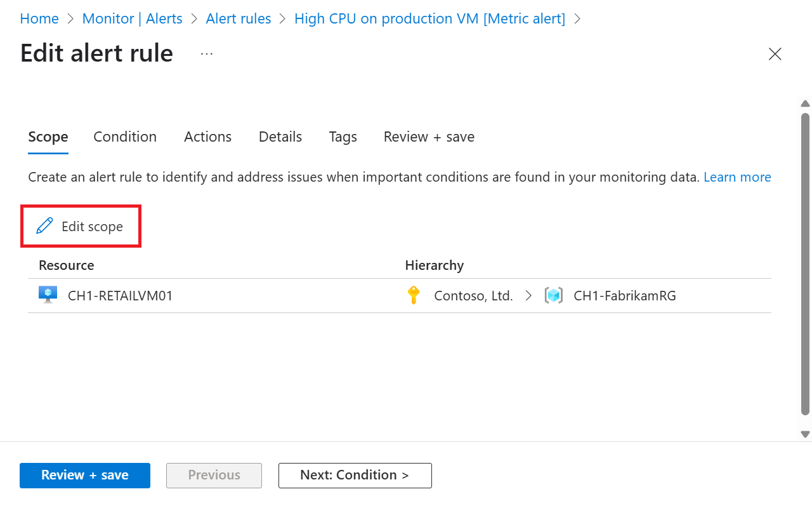Open the Learn more link
812x508 pixels.
[737, 177]
